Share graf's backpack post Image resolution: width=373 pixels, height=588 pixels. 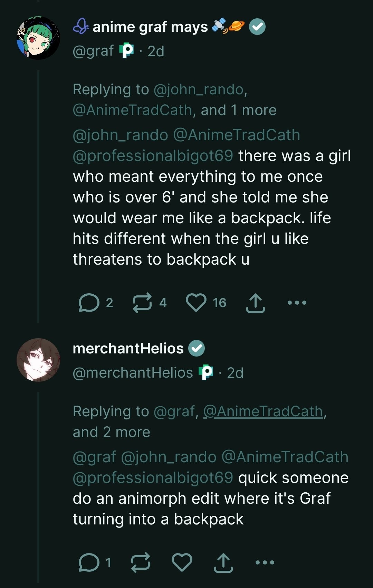point(255,303)
